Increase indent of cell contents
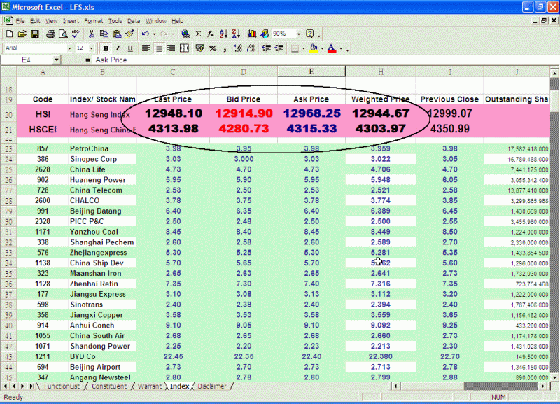The height and width of the screenshot is (404, 560). click(x=279, y=48)
